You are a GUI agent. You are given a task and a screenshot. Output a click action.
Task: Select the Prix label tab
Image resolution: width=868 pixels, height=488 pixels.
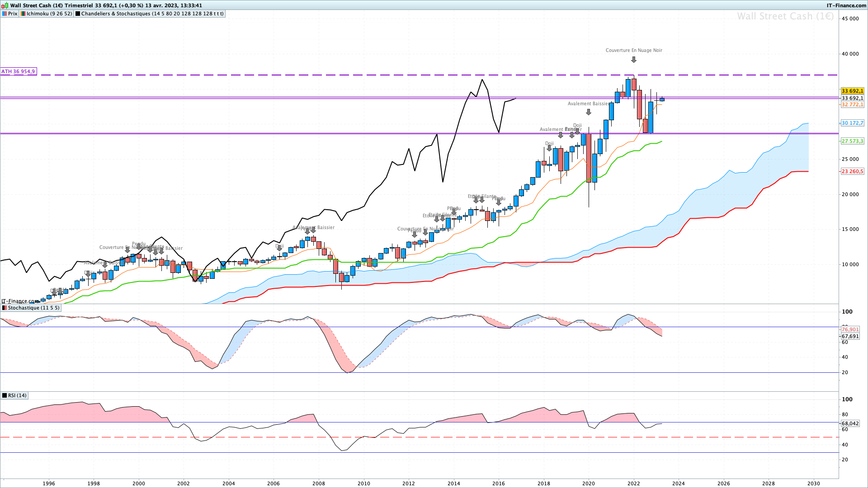[x=13, y=14]
